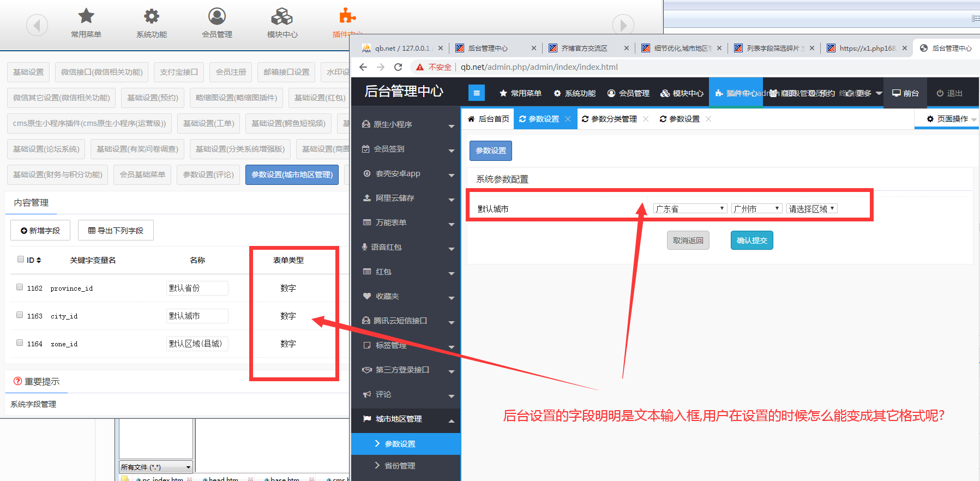Check the box for row 1163 city_id
Viewport: 980px width, 481px height.
click(x=20, y=315)
